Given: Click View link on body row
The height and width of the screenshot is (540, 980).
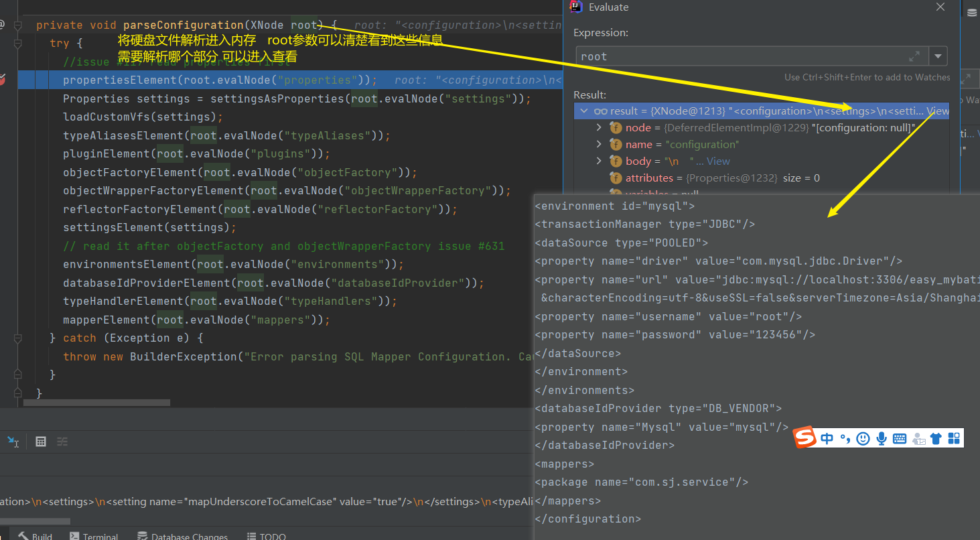Looking at the screenshot, I should pyautogui.click(x=718, y=161).
